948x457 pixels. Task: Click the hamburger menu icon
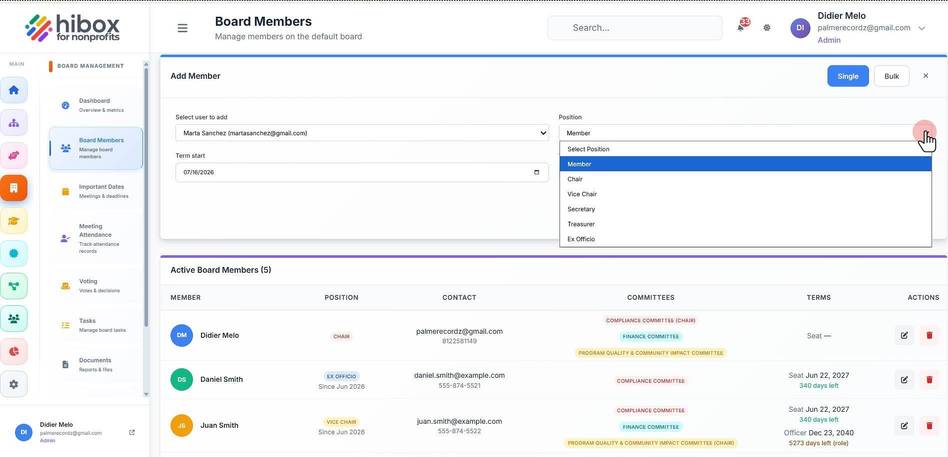[x=182, y=28]
